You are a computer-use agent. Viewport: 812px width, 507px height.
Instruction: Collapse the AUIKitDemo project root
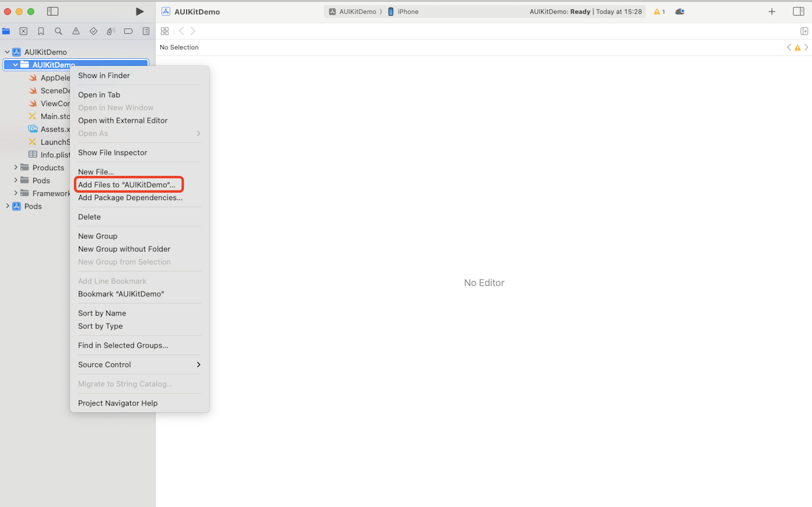tap(7, 52)
